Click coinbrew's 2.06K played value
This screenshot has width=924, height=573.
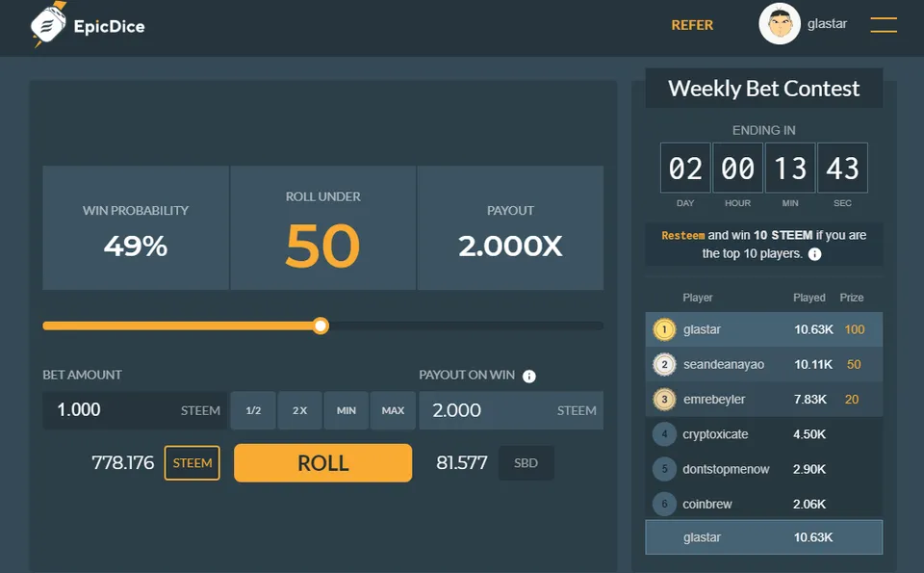tap(809, 504)
